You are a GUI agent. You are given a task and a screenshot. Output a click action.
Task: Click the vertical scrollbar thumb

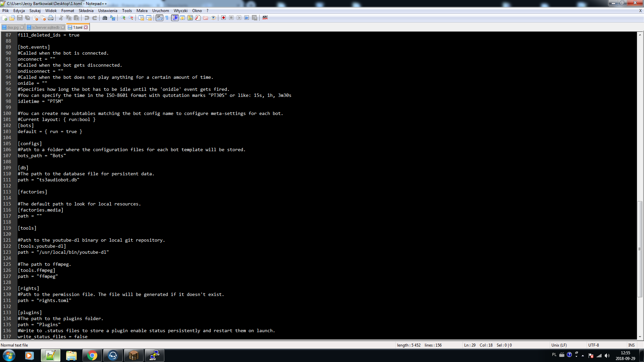coord(640,249)
